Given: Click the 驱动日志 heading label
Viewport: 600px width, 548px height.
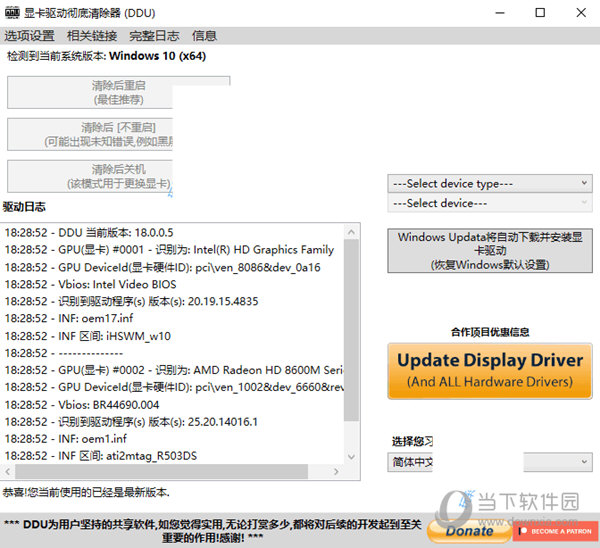Looking at the screenshot, I should (x=24, y=207).
